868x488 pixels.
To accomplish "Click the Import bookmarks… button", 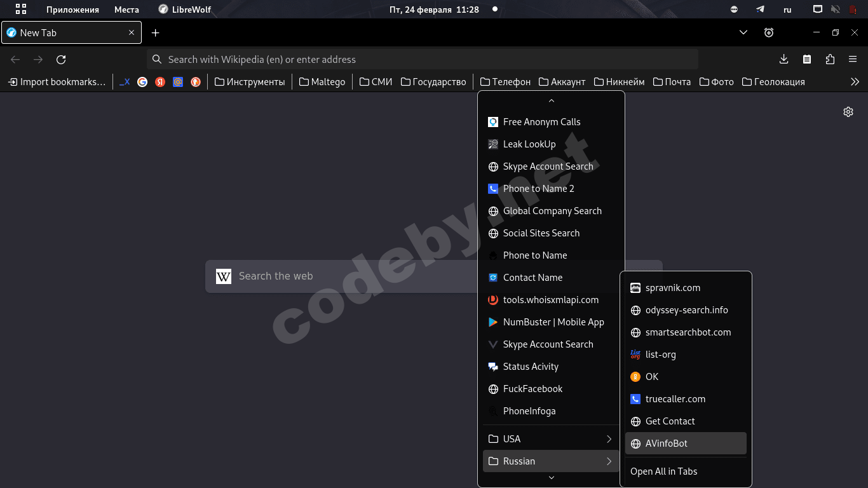I will point(57,82).
